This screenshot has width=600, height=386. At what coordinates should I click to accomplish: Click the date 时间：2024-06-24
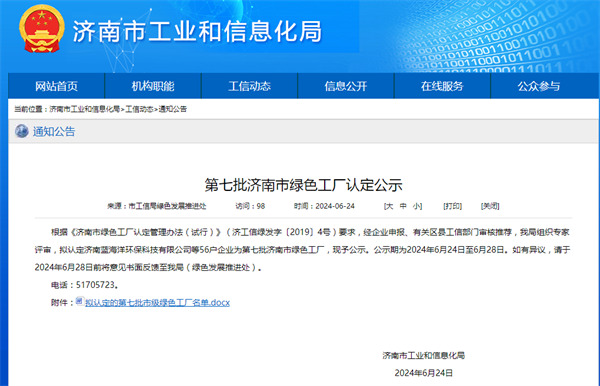point(324,206)
